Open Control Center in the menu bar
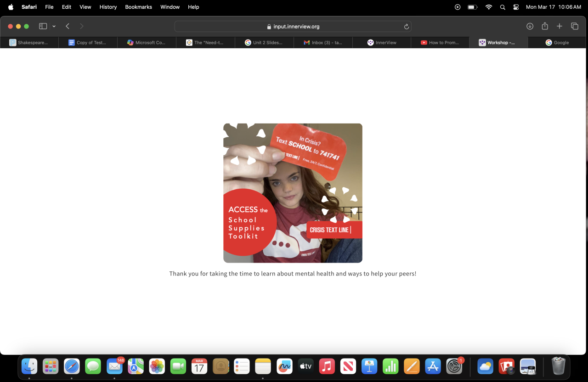 click(516, 7)
